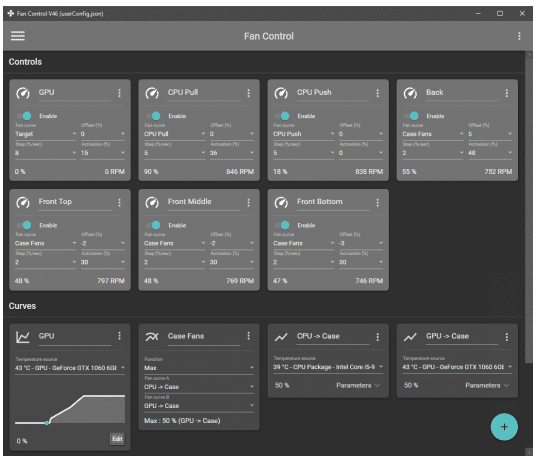Open Front Middle activation dropdown showing 30

pos(232,262)
